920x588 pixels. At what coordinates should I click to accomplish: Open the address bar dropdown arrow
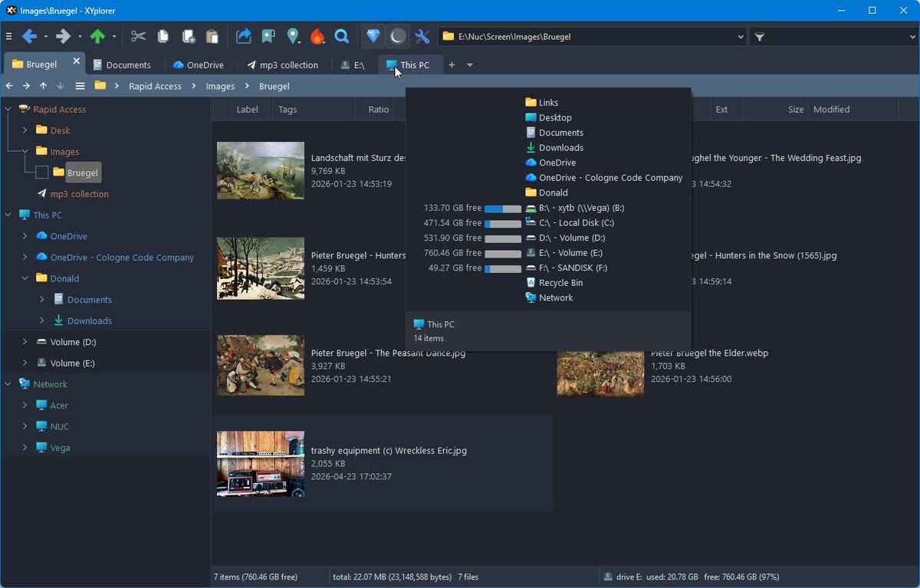(x=740, y=36)
